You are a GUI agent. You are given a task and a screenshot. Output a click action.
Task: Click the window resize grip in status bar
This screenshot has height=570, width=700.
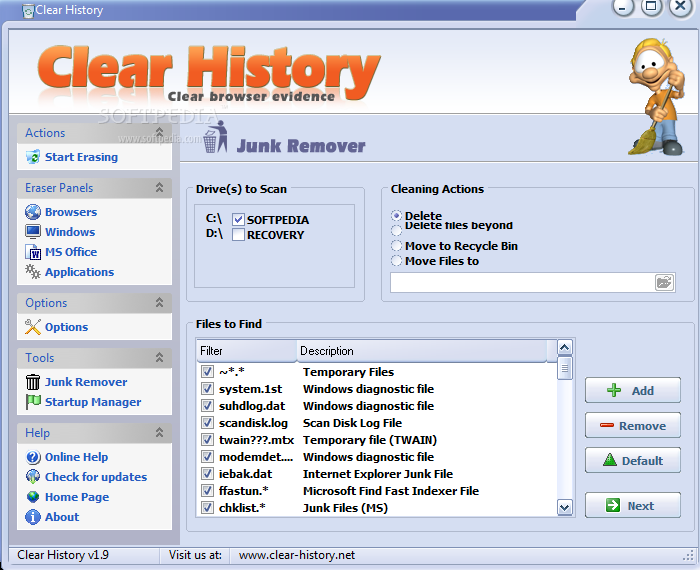(688, 555)
